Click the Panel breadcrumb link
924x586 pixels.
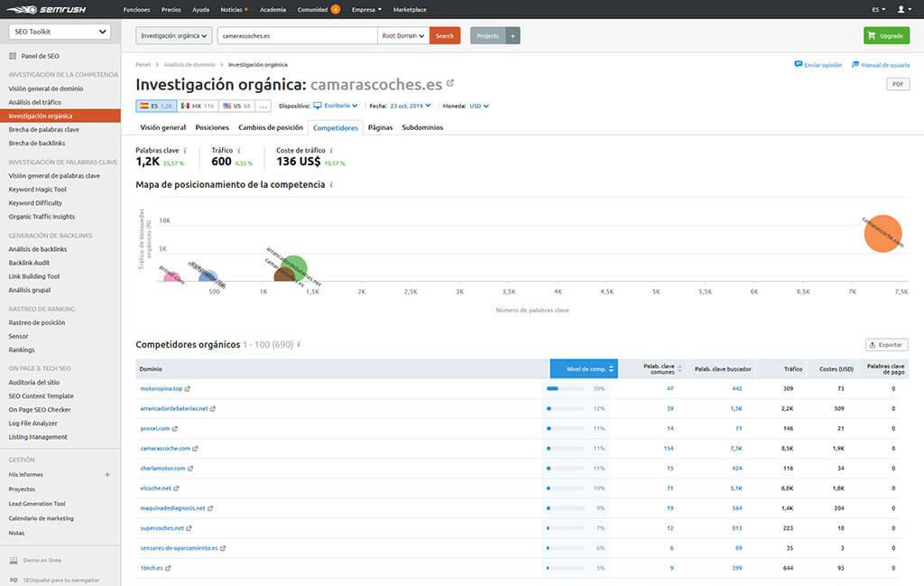[x=143, y=65]
